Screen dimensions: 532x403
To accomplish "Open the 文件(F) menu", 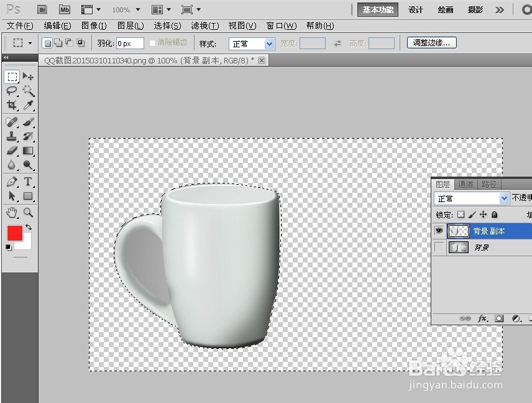I will (20, 25).
